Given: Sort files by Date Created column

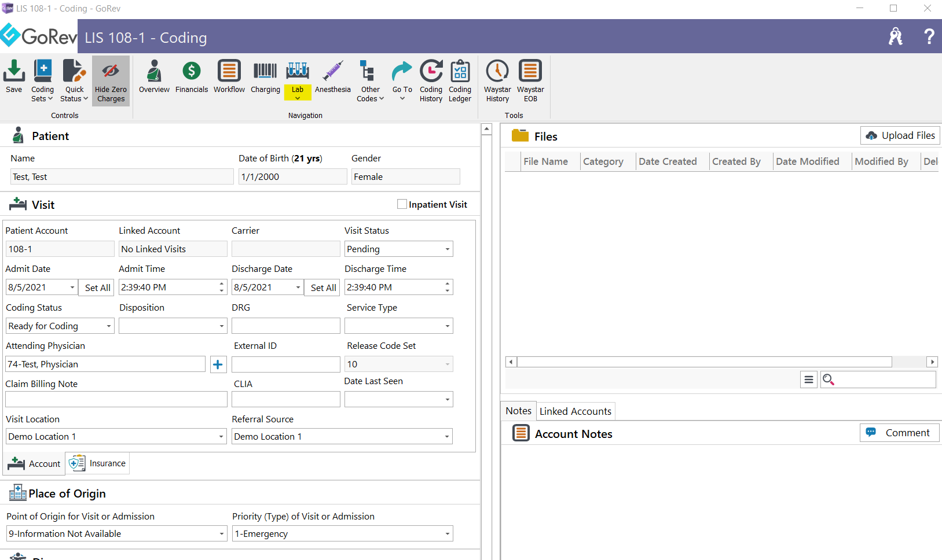Looking at the screenshot, I should [x=668, y=161].
